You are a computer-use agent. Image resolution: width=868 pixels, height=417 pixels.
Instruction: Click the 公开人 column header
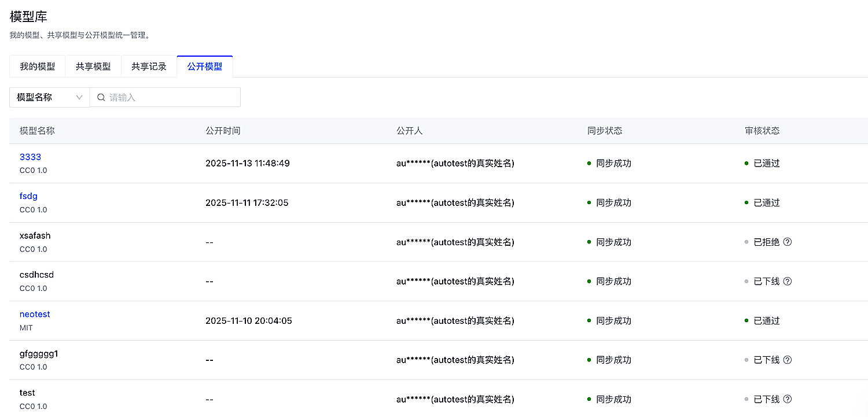point(410,131)
